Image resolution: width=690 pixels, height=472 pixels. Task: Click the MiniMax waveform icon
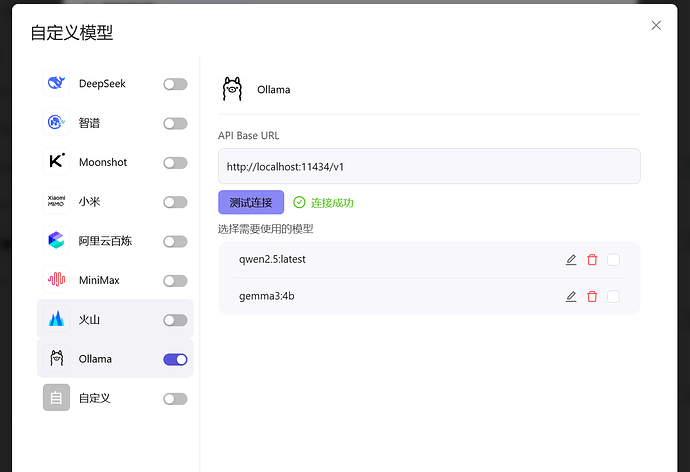(56, 280)
